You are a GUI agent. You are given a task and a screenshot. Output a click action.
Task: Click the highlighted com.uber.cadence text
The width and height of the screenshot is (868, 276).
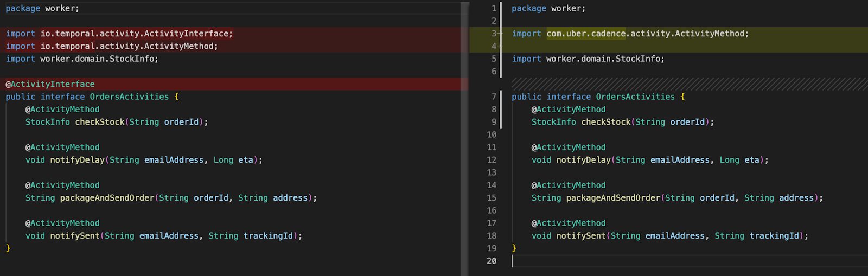pyautogui.click(x=586, y=34)
